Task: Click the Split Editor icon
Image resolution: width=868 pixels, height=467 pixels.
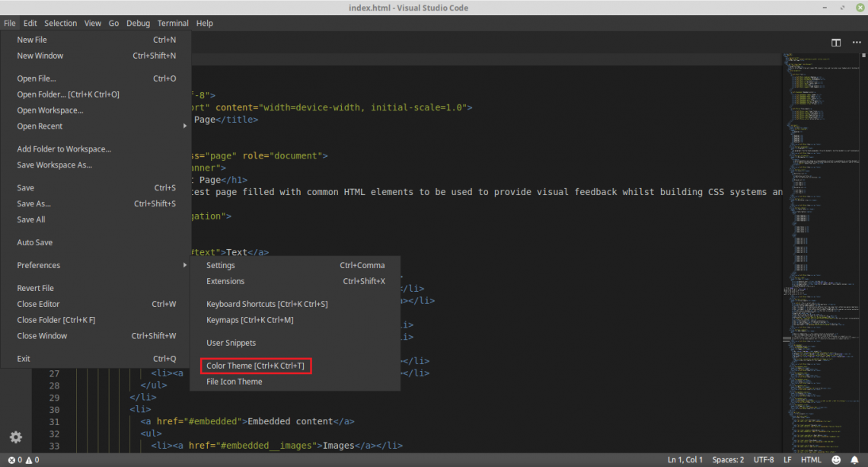Action: pyautogui.click(x=836, y=43)
